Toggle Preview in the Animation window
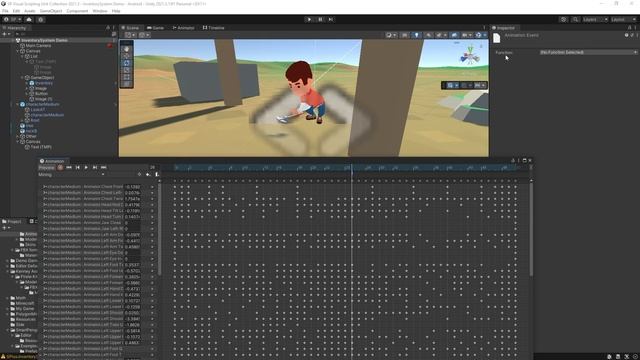This screenshot has height=360, width=640. pos(47,167)
